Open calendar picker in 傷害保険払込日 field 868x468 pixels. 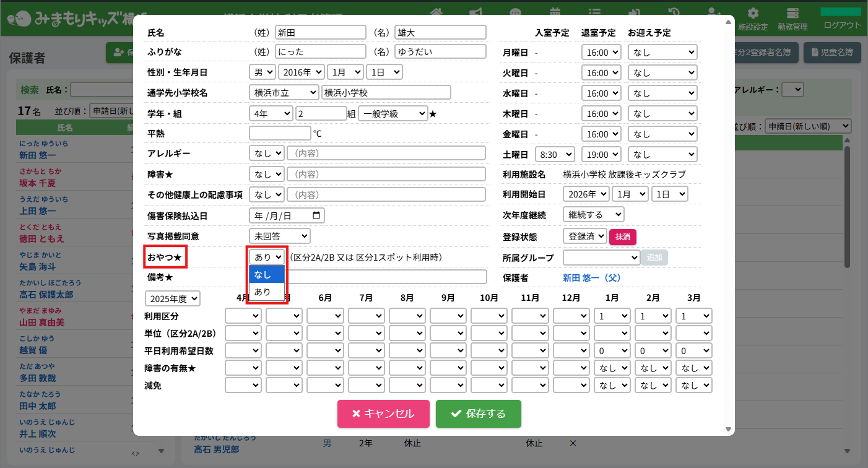tap(317, 216)
